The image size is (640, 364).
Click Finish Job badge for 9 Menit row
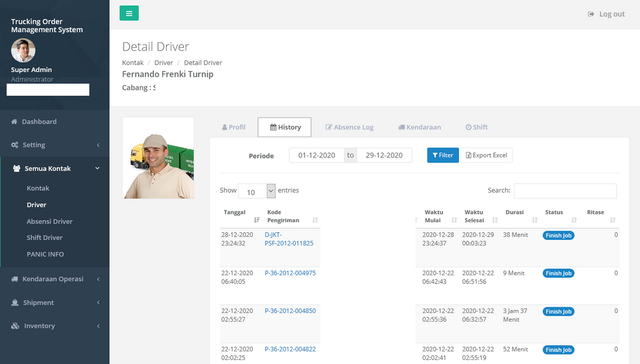point(559,273)
